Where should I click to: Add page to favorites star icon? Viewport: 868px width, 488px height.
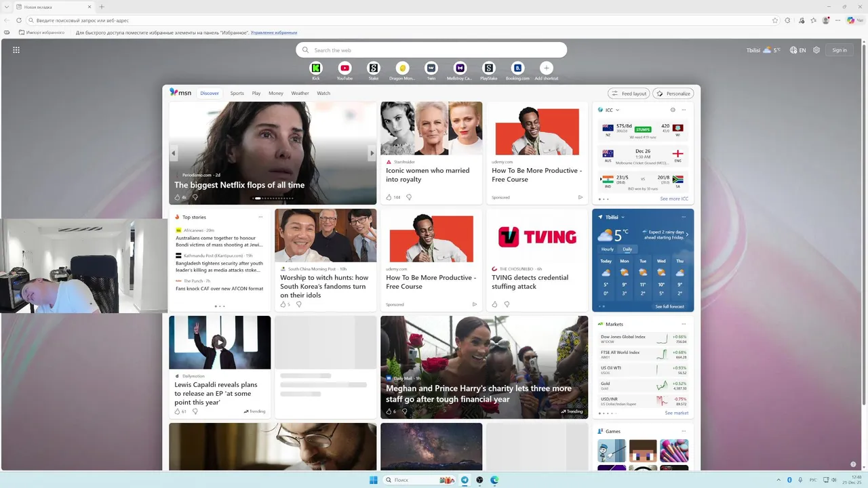[775, 20]
